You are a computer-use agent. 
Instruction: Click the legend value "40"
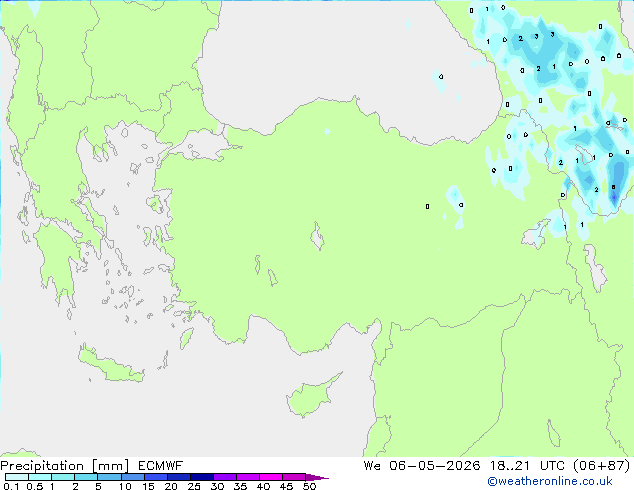pyautogui.click(x=263, y=486)
